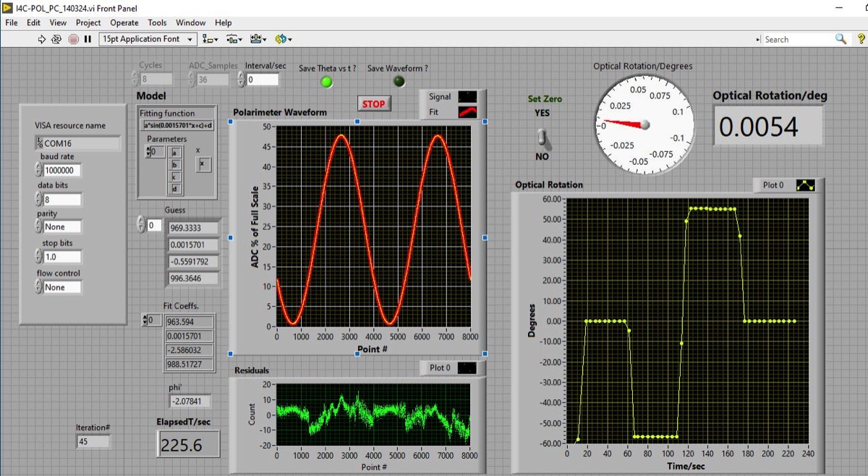This screenshot has height=476, width=868.
Task: Open the Reorder tool in the toolbar
Action: [x=282, y=39]
